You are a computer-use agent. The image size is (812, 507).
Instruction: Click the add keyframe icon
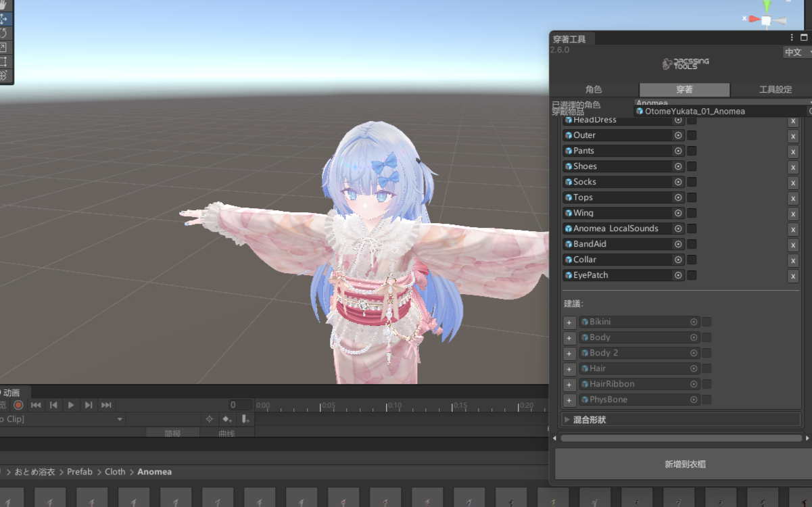(227, 420)
